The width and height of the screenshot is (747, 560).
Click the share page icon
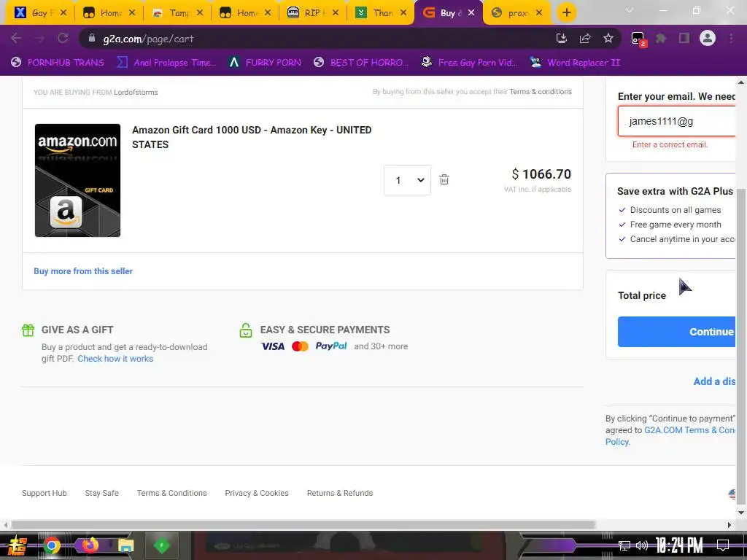(585, 39)
